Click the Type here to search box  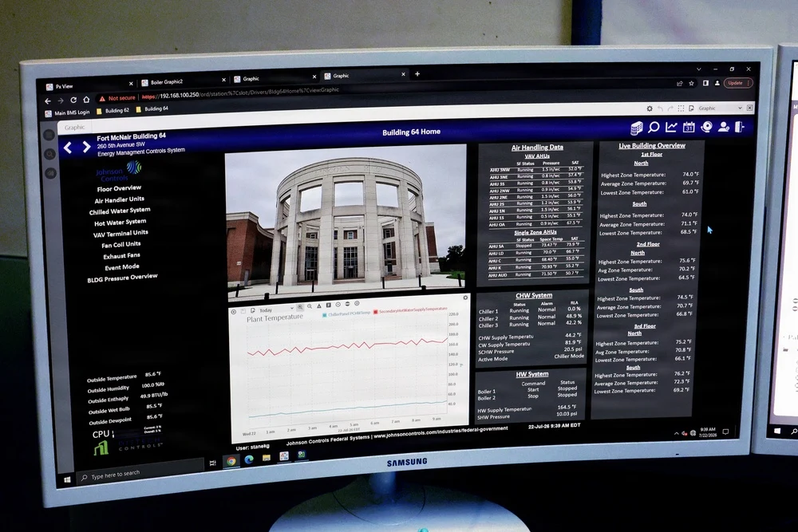(x=140, y=472)
